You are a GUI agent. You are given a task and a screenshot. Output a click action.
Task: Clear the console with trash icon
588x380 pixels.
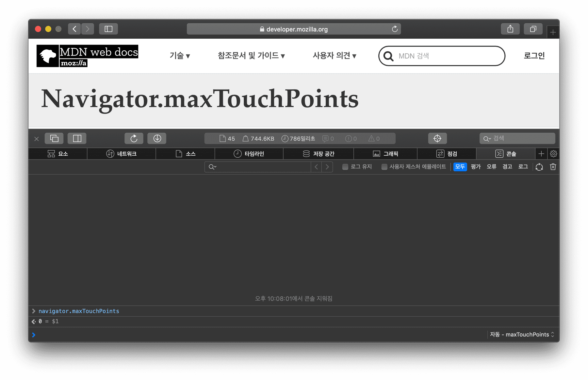(553, 167)
